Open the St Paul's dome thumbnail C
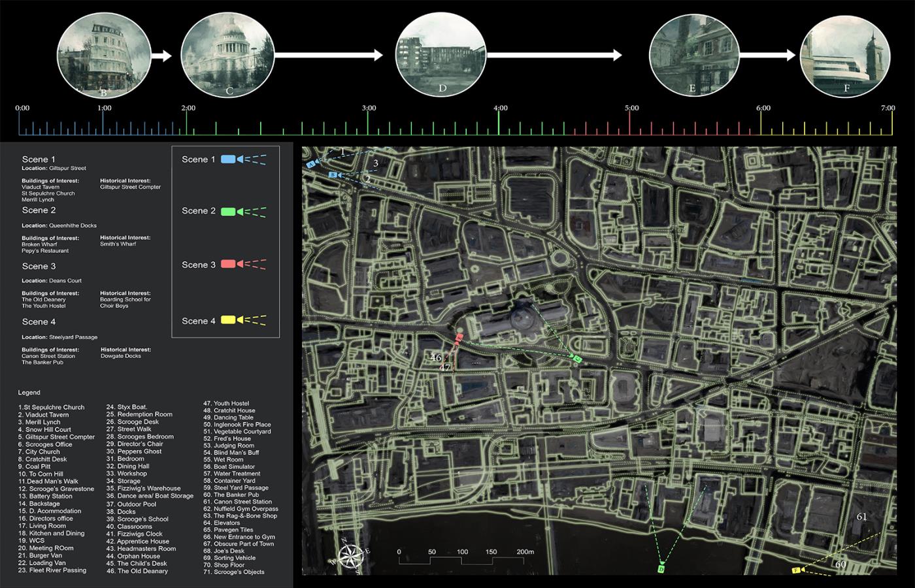 (228, 55)
